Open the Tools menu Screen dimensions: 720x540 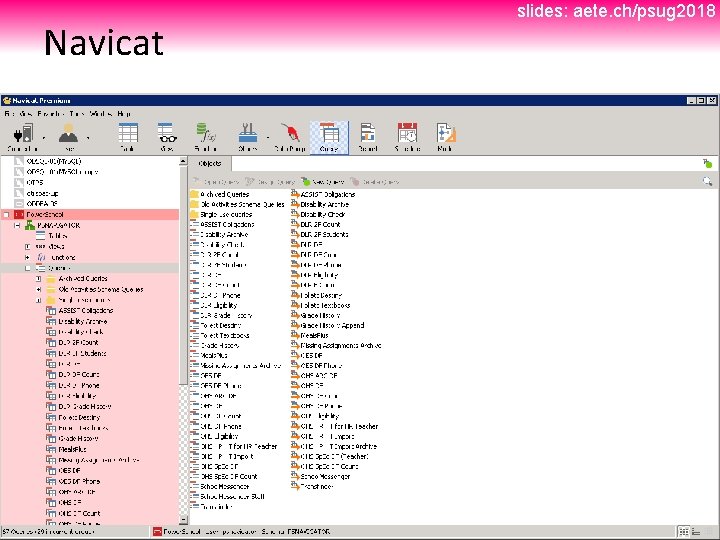point(77,113)
